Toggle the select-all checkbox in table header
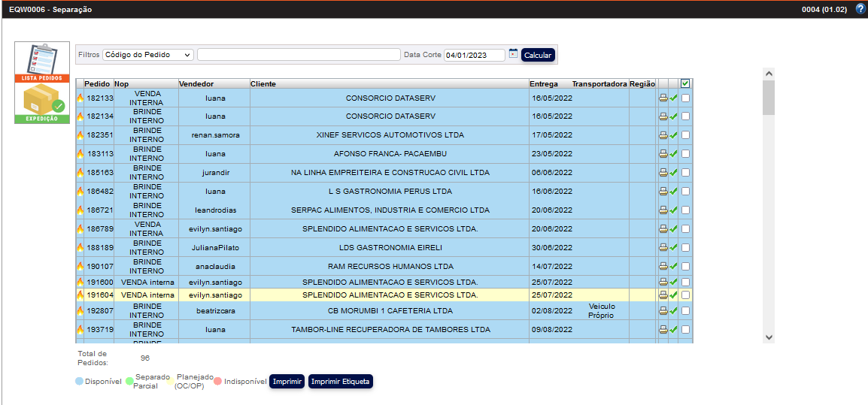 tap(685, 83)
